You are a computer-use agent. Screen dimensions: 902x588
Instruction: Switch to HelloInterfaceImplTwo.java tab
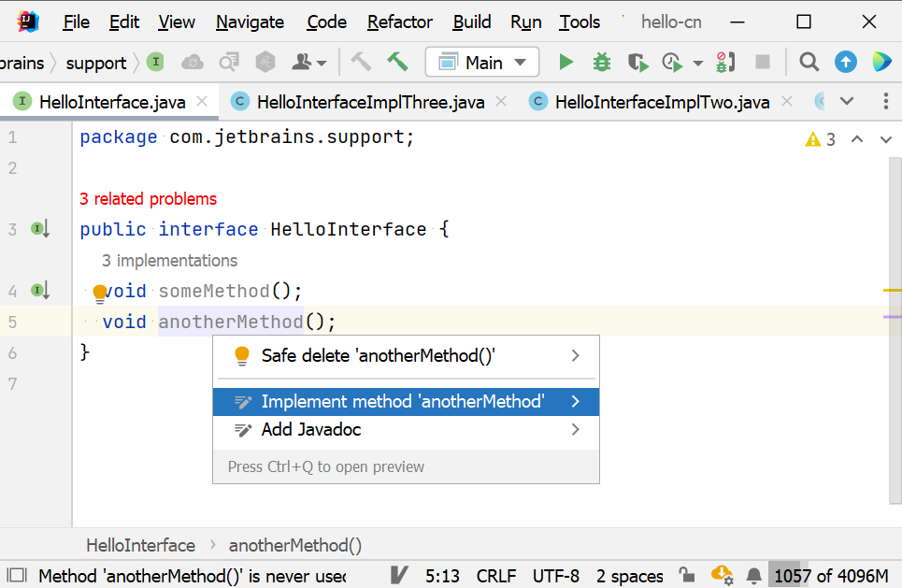(662, 103)
